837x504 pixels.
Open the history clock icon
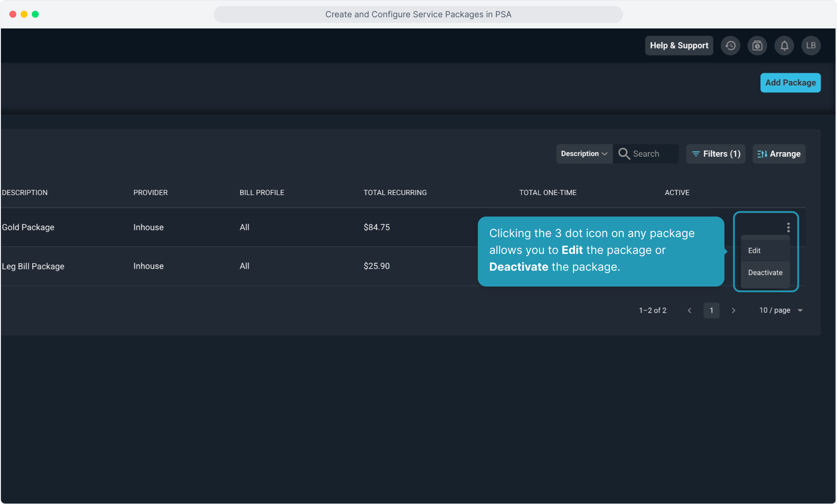[x=731, y=46]
